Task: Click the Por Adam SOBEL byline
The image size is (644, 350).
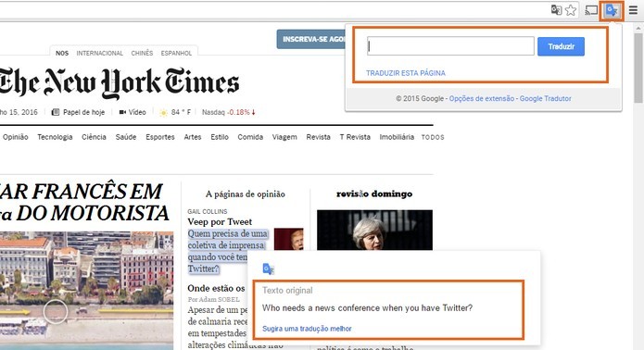Action: (213, 299)
